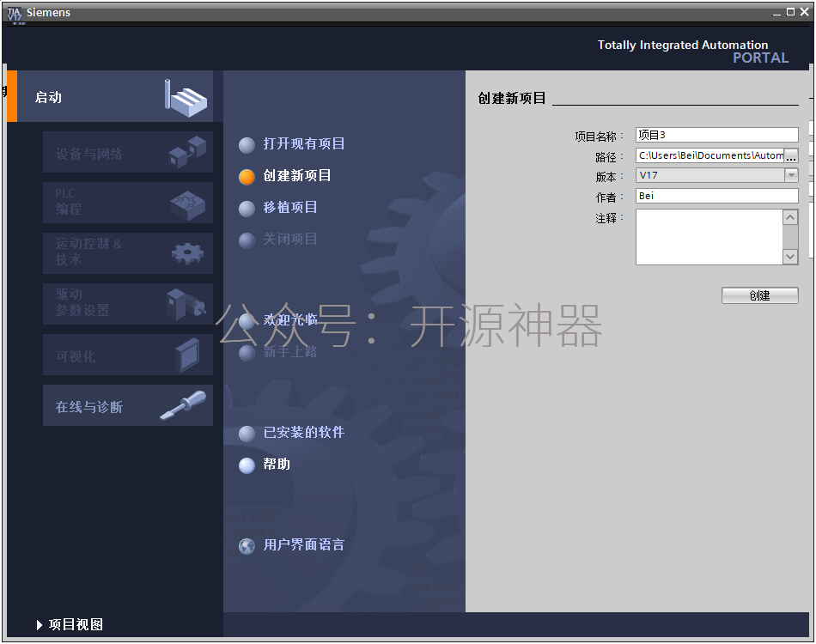Open the 运动控制 & 技术 portal
Viewport: 816px width, 644px height.
[128, 253]
